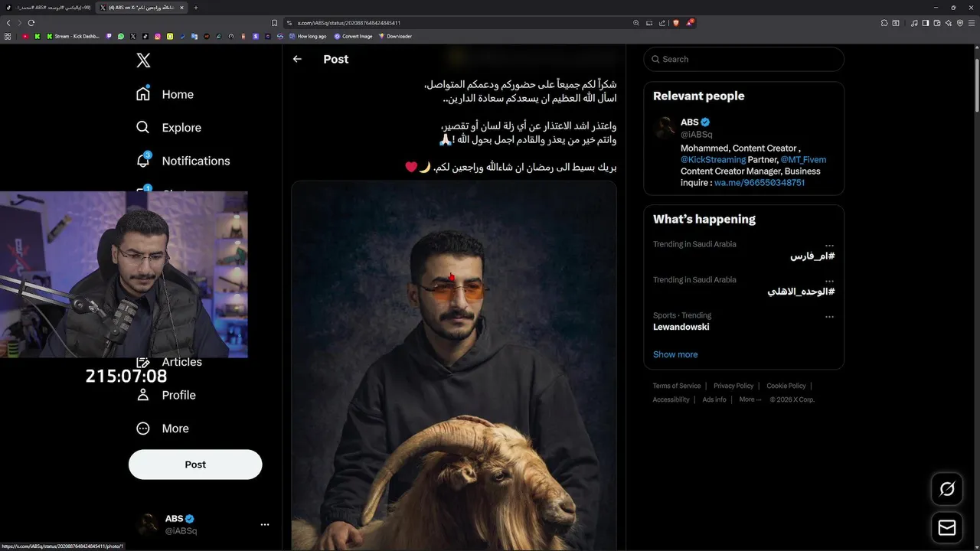Open Cookie Policy footer link
980x551 pixels.
coord(786,386)
